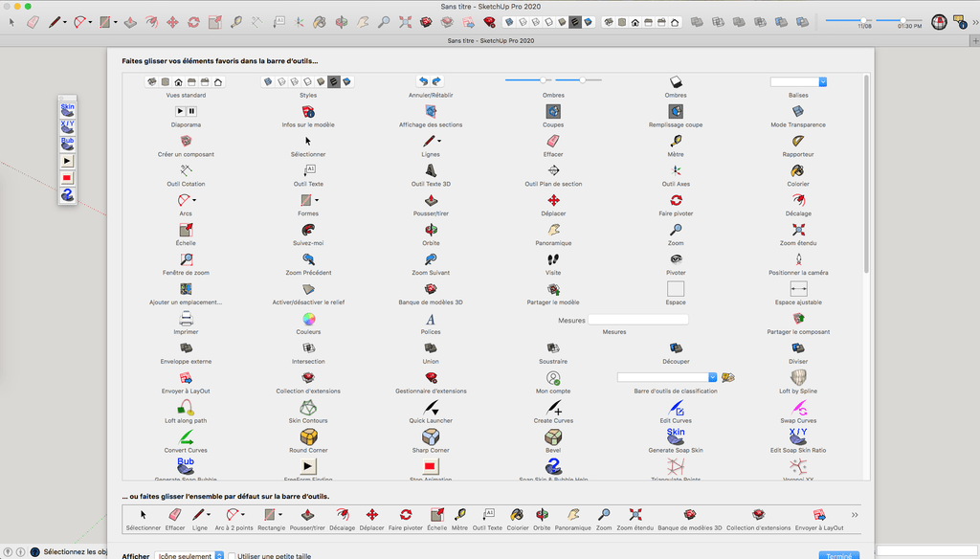The image size is (980, 559).
Task: Click the play button in floating toolbar
Action: pyautogui.click(x=68, y=162)
